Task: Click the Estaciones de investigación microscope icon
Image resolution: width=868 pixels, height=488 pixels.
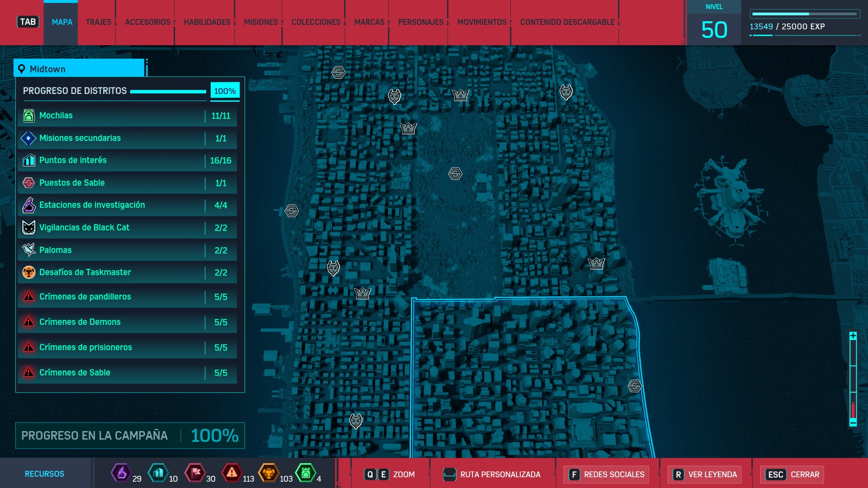Action: tap(28, 205)
